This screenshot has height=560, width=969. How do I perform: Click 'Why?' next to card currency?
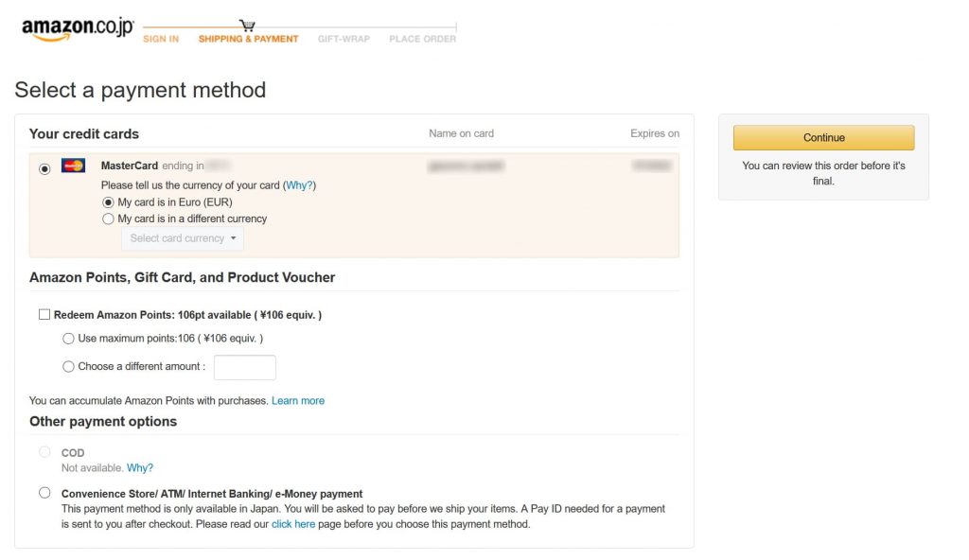click(x=299, y=185)
